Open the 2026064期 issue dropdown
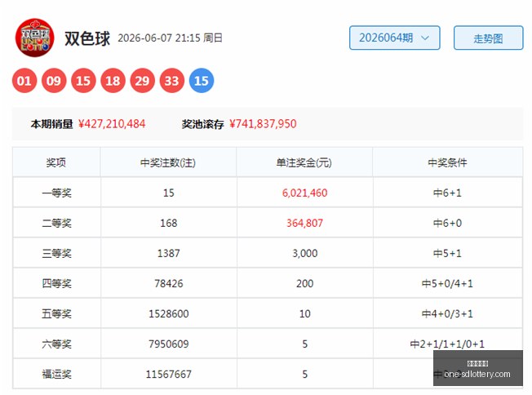The height and width of the screenshot is (395, 532). pos(395,38)
